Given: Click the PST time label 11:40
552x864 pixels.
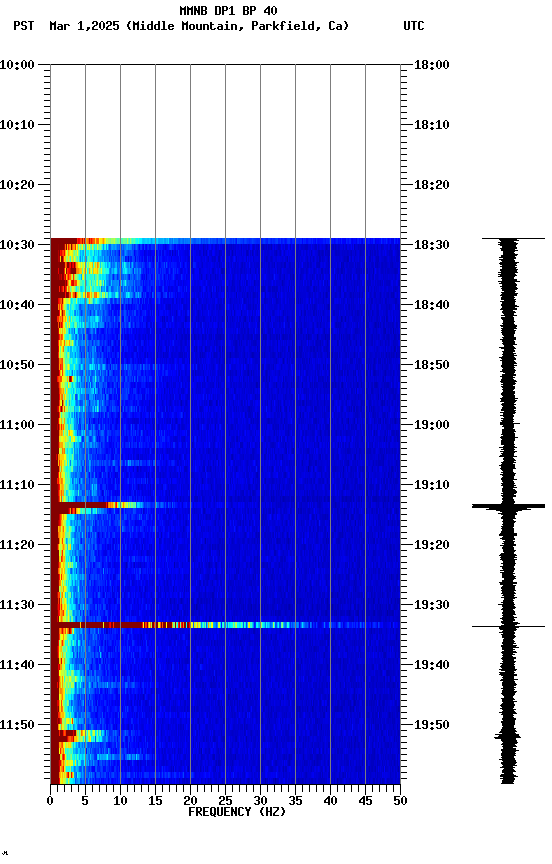Looking at the screenshot, I should click(17, 665).
